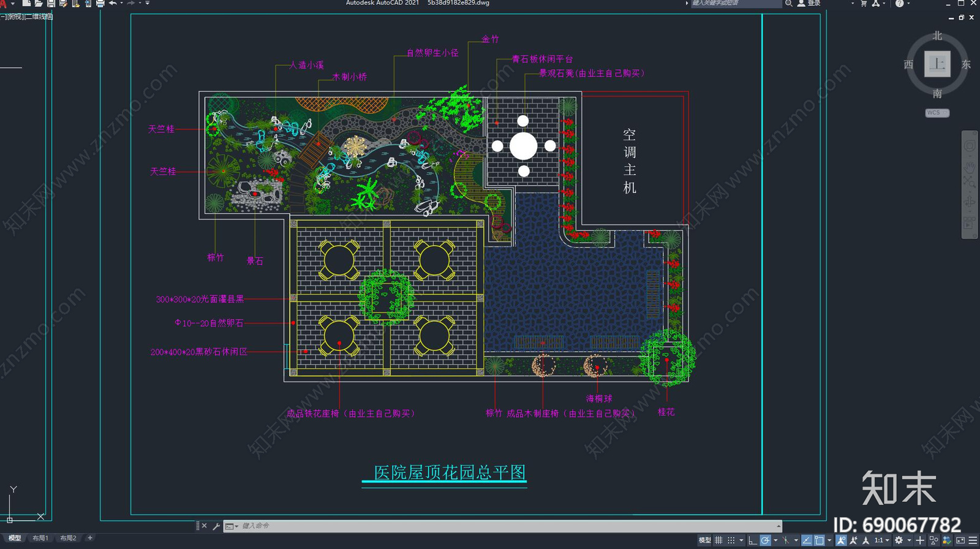Open the Help dropdown arrow
Viewport: 980px width, 549px height.
pyautogui.click(x=908, y=3)
